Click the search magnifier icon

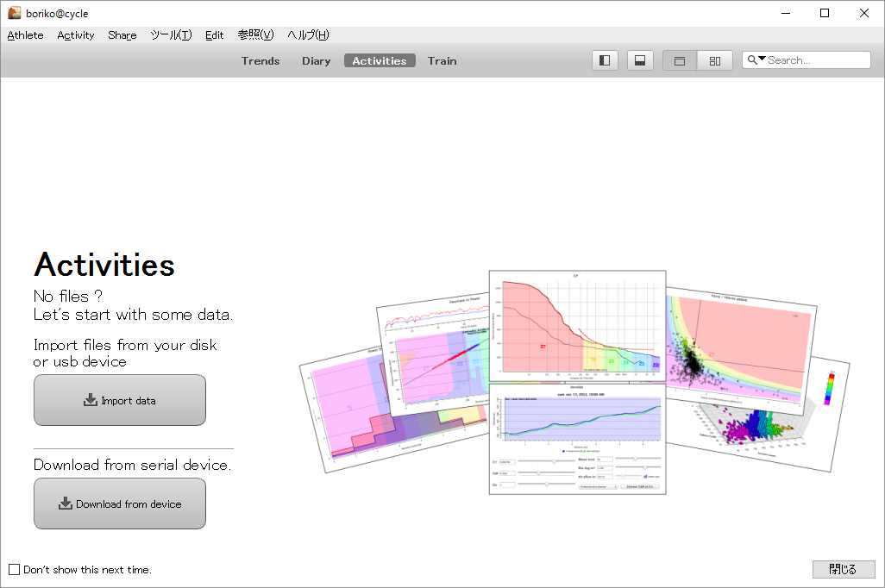point(752,59)
